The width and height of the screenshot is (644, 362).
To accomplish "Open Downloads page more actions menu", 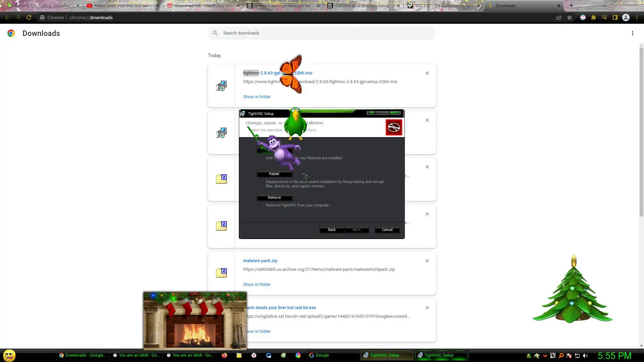I will coord(632,33).
